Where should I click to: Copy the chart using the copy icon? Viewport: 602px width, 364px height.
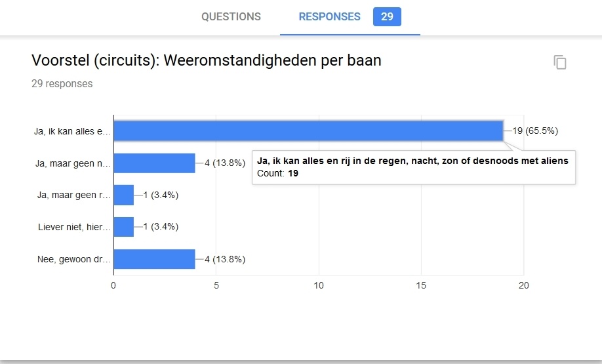pos(559,62)
